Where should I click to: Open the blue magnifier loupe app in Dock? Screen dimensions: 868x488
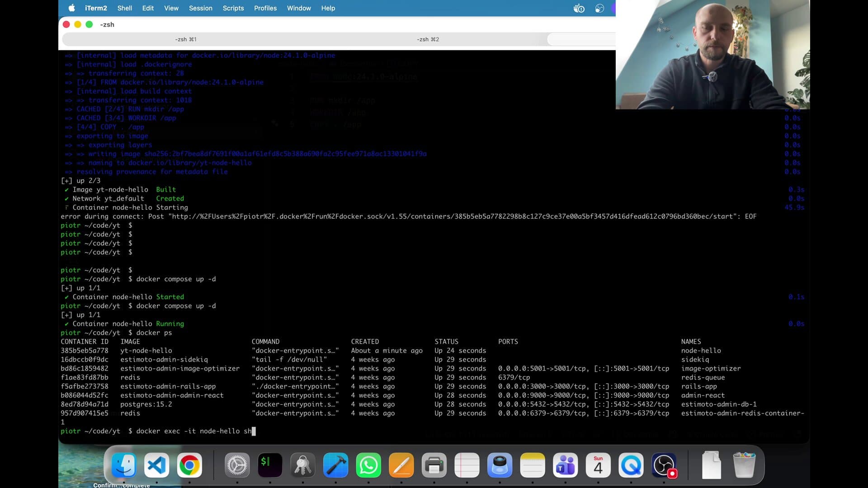[500, 465]
